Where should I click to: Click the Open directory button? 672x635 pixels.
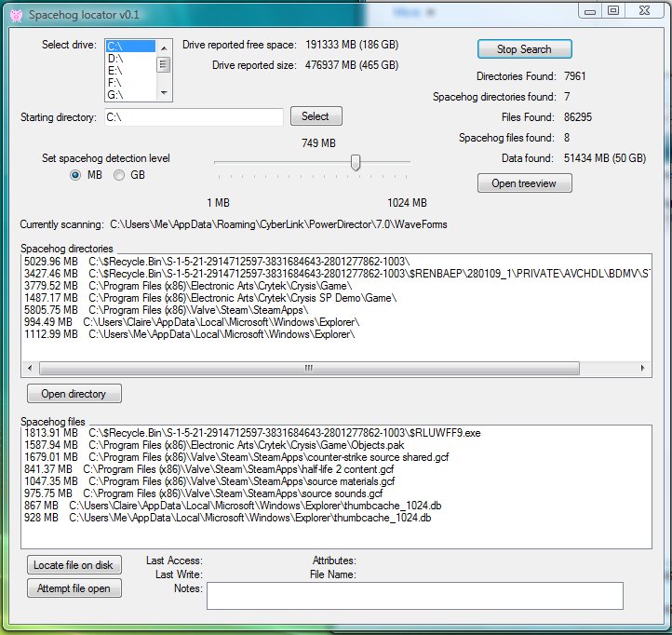tap(74, 394)
